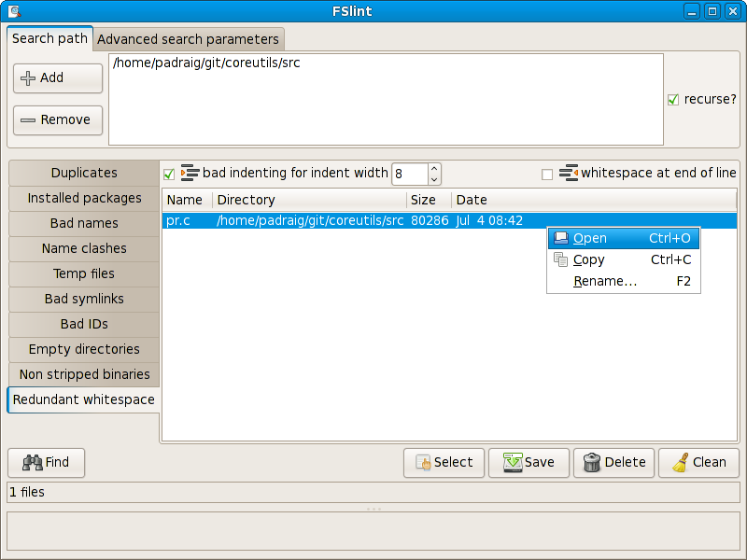The image size is (747, 560).
Task: Click the FSlint app icon in title bar
Action: 14,11
